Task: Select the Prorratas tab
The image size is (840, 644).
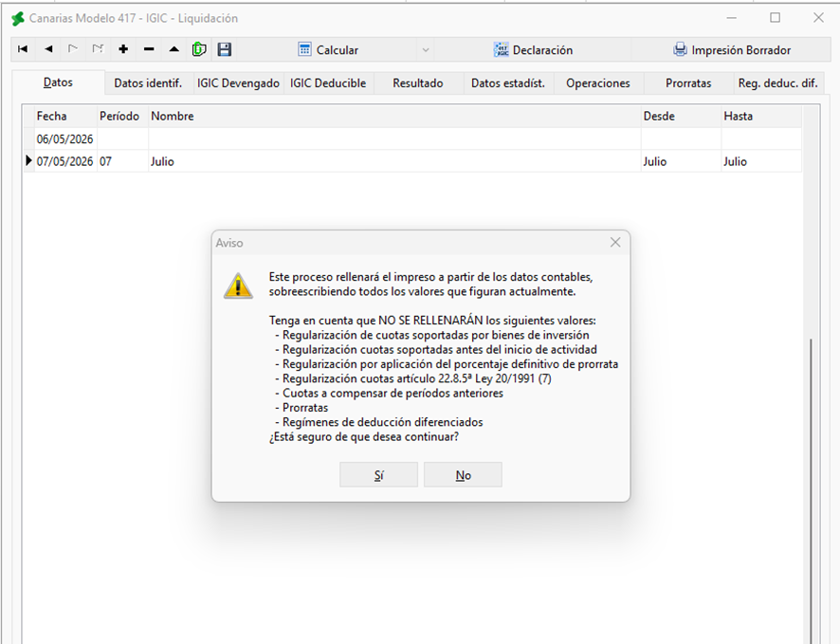Action: tap(688, 83)
